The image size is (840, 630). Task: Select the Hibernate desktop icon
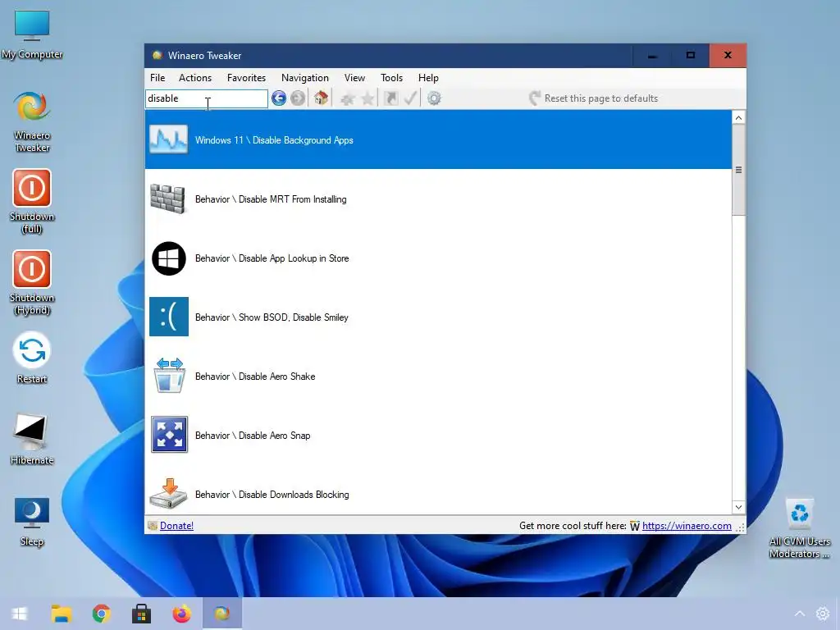pos(32,440)
